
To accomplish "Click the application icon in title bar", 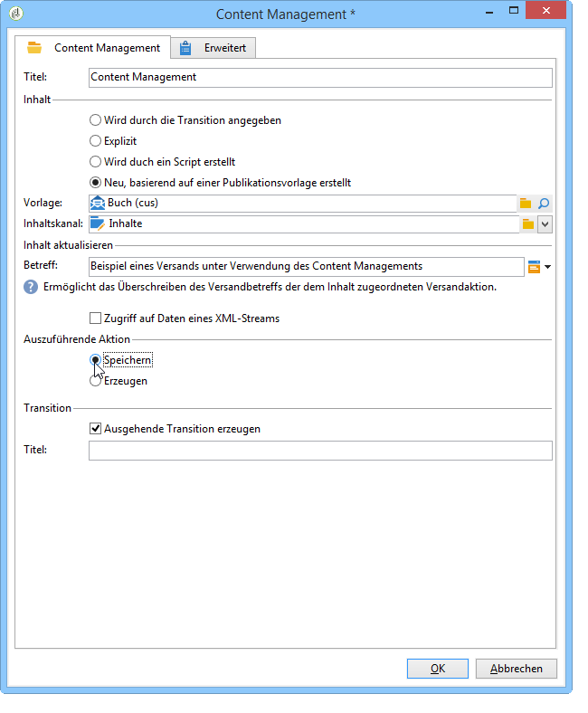I will 16,14.
